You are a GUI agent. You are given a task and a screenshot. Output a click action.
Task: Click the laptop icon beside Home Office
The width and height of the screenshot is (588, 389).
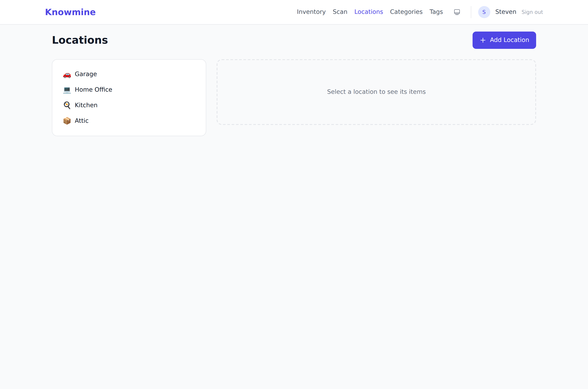pos(67,90)
